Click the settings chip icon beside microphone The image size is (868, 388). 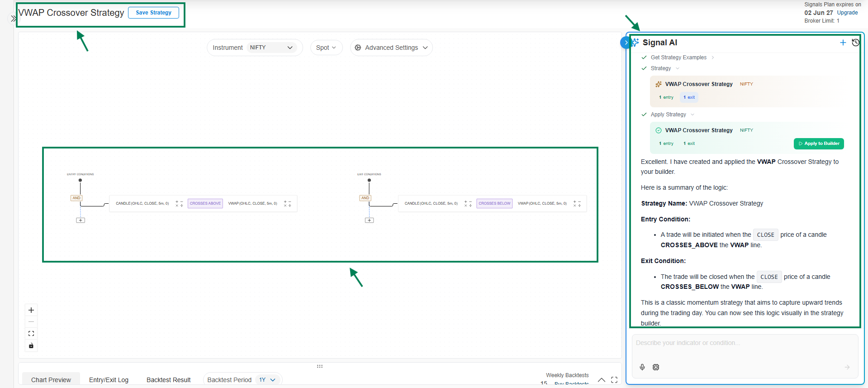pos(656,367)
